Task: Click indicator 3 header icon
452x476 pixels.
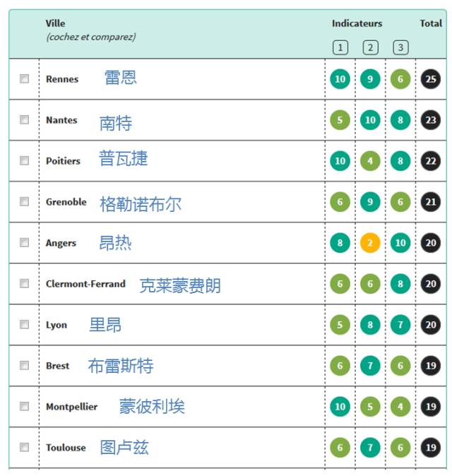Action: coord(400,47)
